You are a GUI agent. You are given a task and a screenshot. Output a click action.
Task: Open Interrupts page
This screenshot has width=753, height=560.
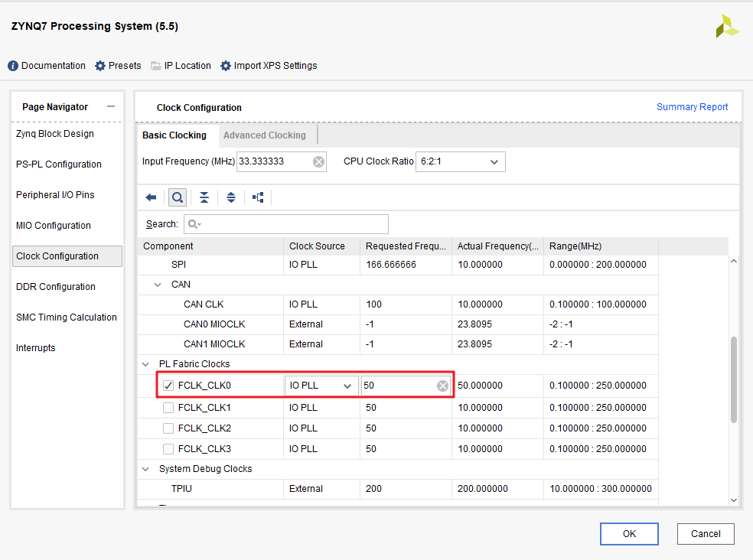tap(35, 348)
